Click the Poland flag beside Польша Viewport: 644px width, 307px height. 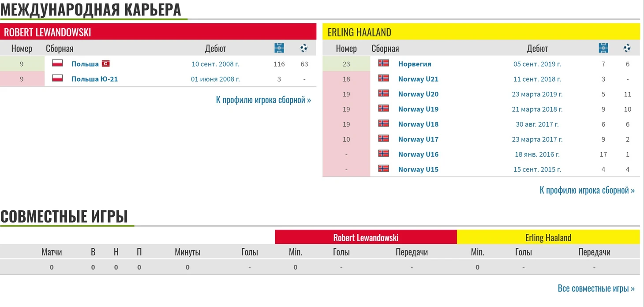coord(57,63)
